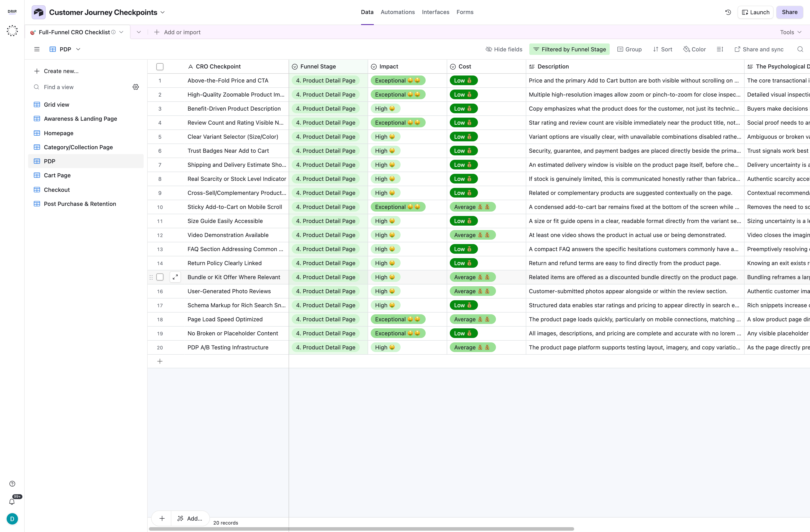Open Filtered by Funnel Stage filter
This screenshot has height=532, width=810.
point(569,49)
